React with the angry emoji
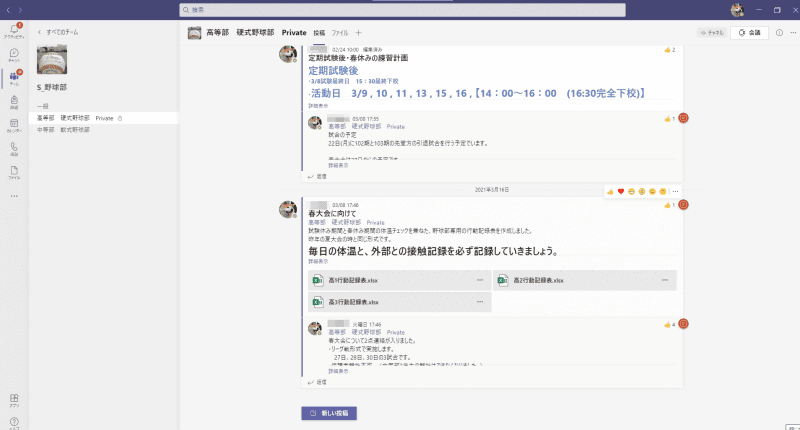The image size is (800, 430). [x=663, y=191]
